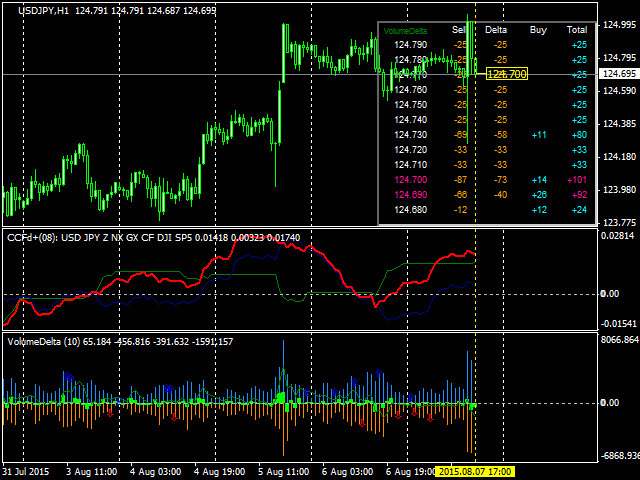Click 124.995 on the price axis
Screen dimensions: 640x480
(x=619, y=25)
